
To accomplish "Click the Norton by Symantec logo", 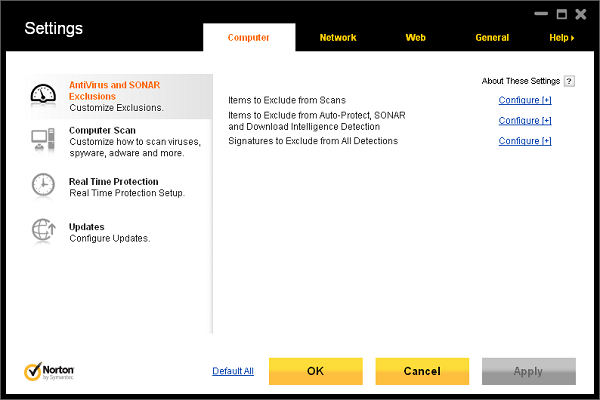I will [x=49, y=371].
